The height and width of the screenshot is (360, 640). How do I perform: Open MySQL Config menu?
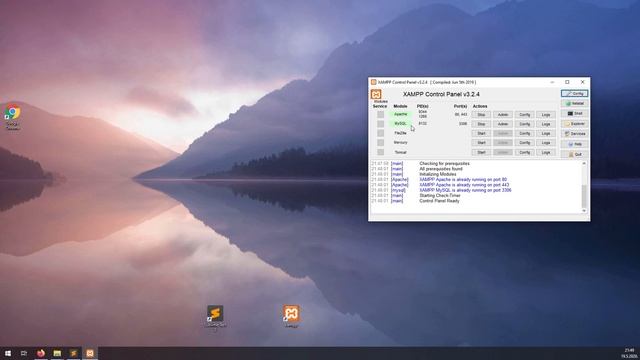[x=524, y=124]
